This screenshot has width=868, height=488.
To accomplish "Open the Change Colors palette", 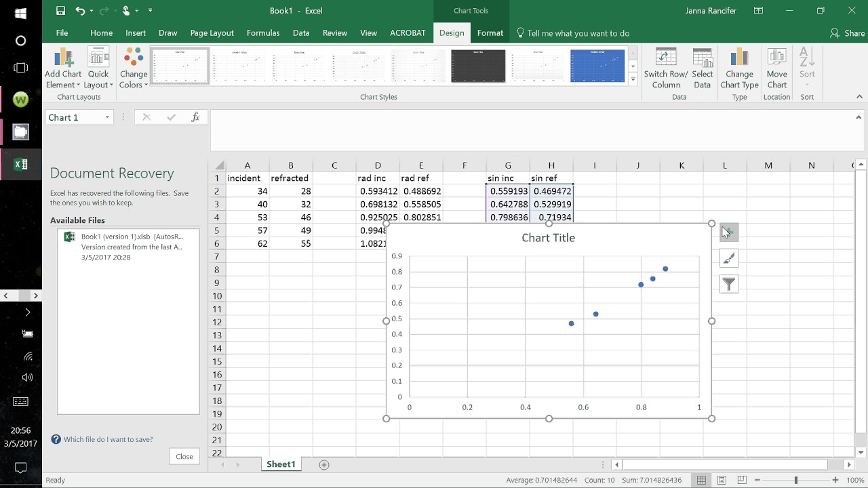I will point(134,68).
